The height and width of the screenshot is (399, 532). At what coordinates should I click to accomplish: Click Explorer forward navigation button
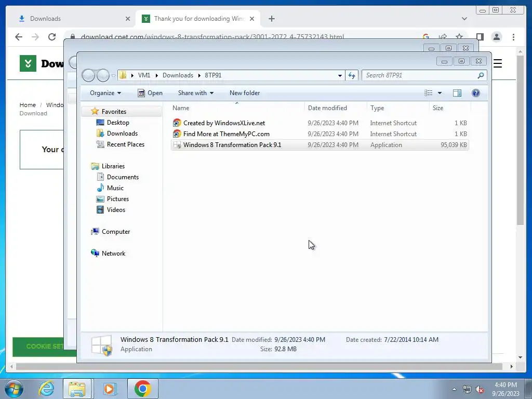click(x=103, y=75)
